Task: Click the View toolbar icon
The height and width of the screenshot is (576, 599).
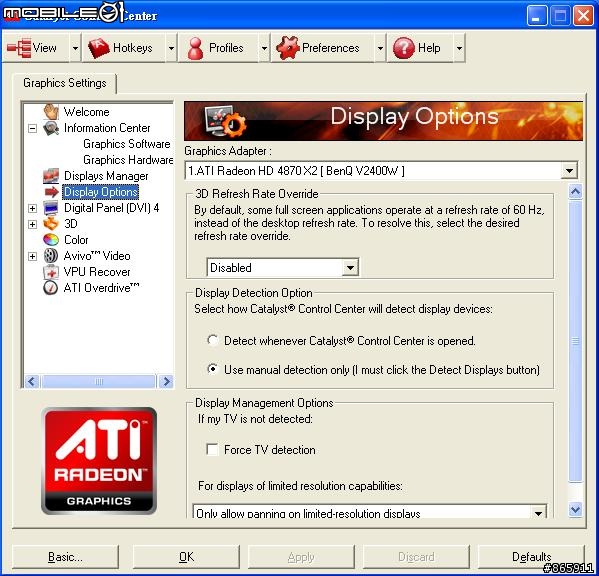Action: coord(19,48)
